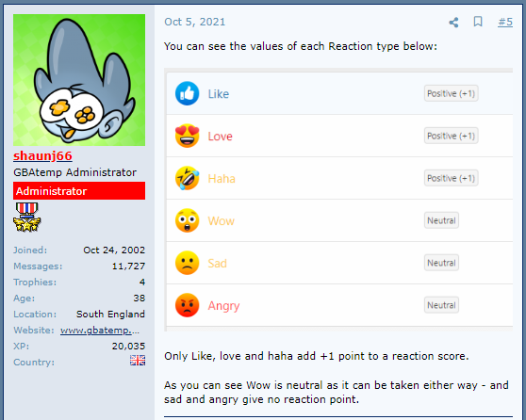Image resolution: width=526 pixels, height=420 pixels.
Task: Open post number #5 permalink
Action: coord(505,22)
